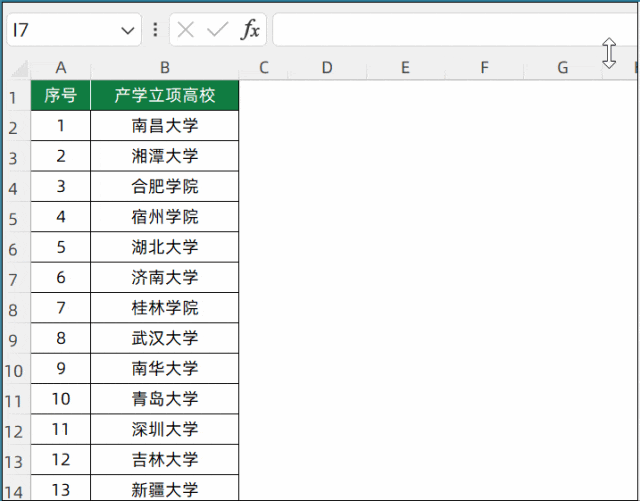Select column D header
Screen dimensions: 640x501
point(327,68)
